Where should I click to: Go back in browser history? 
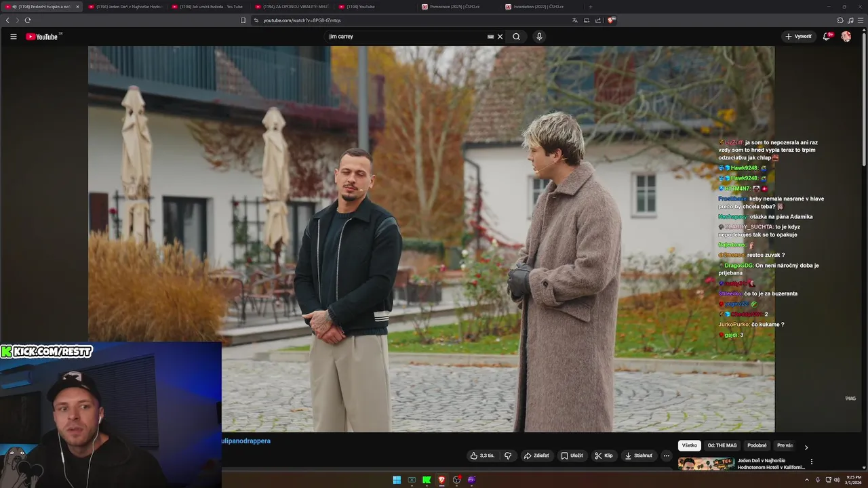7,20
